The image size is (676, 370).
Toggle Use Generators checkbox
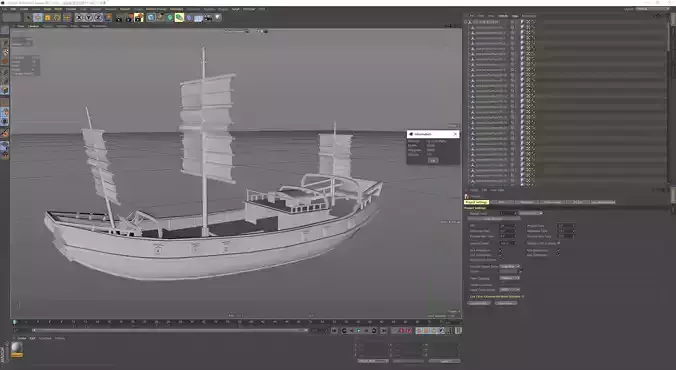click(501, 255)
